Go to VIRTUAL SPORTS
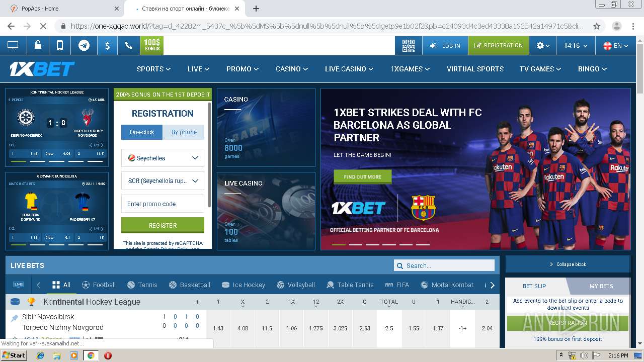644x362 pixels. [x=475, y=69]
